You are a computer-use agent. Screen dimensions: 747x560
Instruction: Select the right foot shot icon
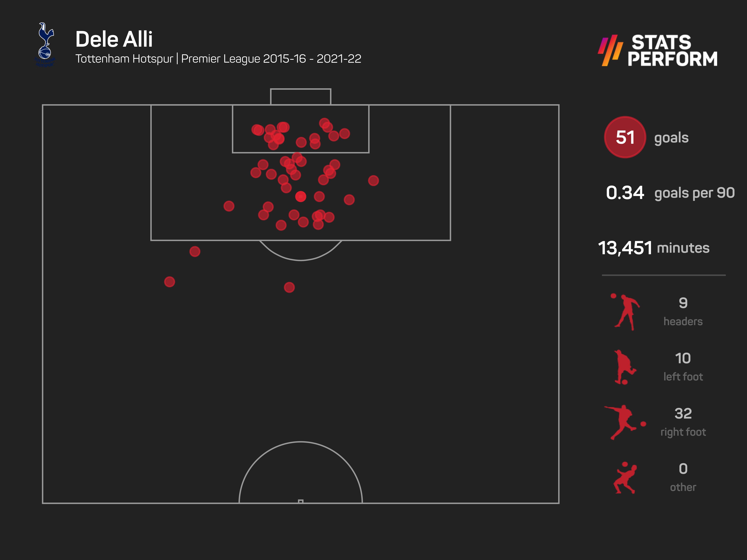[625, 422]
